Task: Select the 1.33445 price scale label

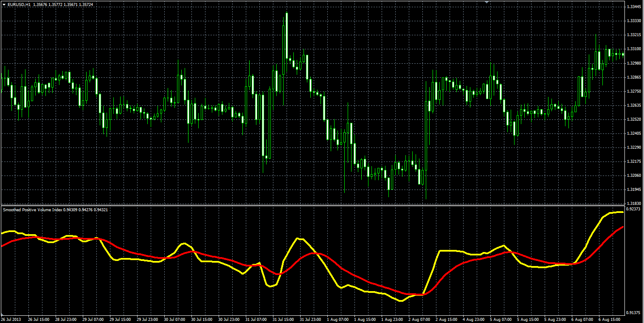Action: point(634,7)
